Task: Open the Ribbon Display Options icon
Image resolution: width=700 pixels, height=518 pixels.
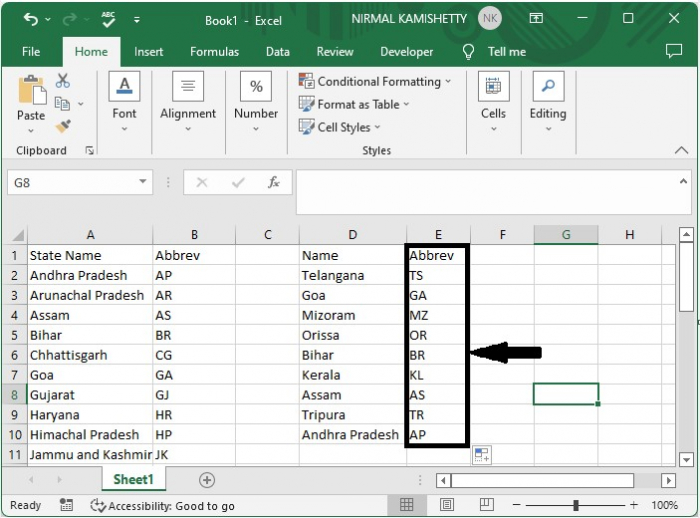Action: click(x=536, y=18)
